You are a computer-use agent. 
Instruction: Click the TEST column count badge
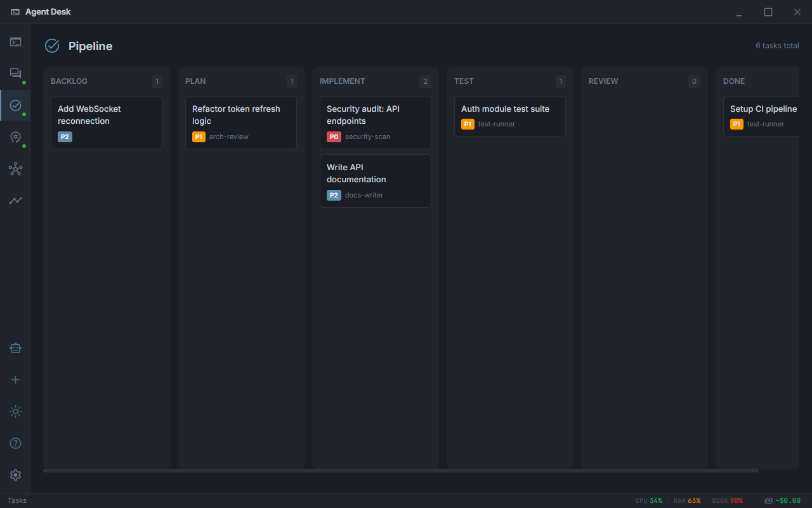[561, 81]
